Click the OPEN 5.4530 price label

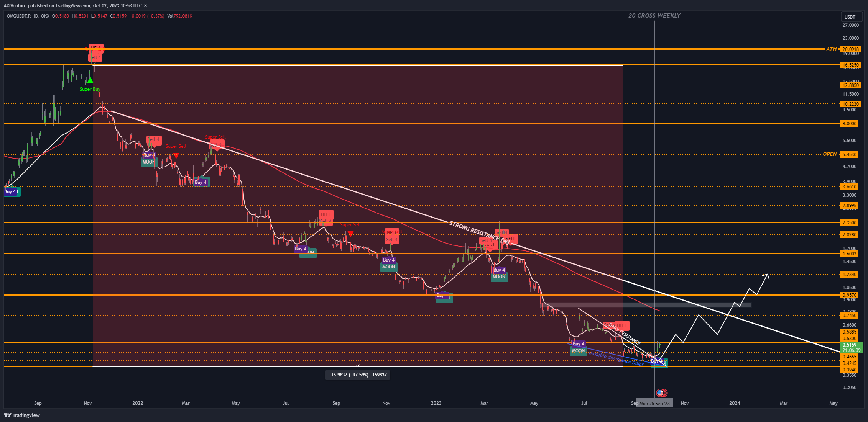(849, 155)
